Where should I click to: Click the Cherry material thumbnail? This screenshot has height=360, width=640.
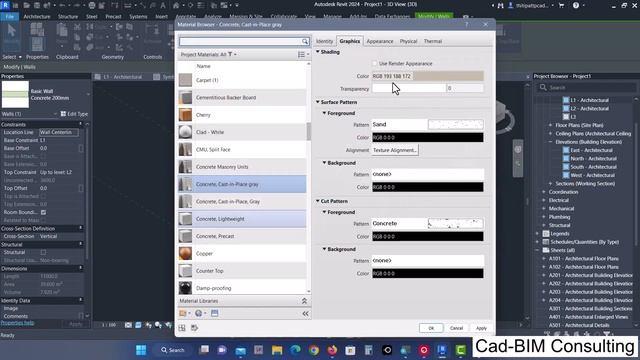185,115
